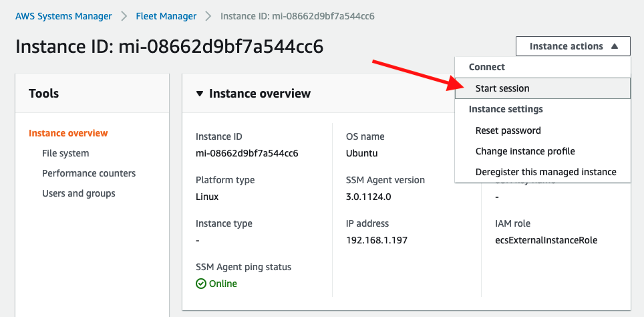Open the Instance actions dropdown
Image resolution: width=644 pixels, height=317 pixels.
tap(573, 46)
